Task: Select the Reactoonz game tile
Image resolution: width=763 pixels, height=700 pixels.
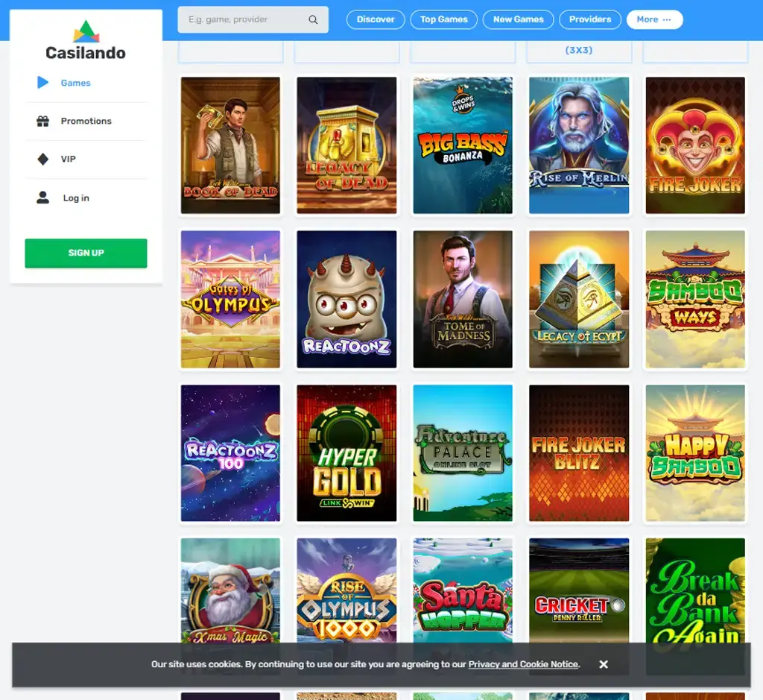Action: 346,300
